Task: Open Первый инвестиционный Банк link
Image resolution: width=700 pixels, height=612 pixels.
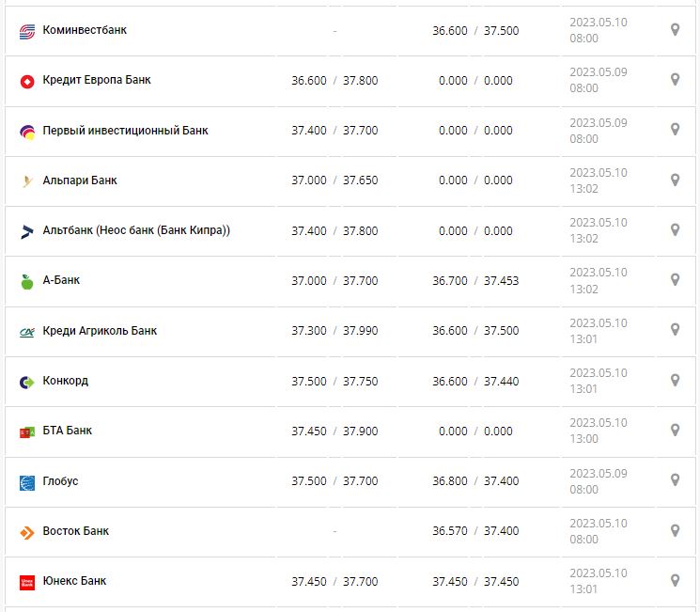Action: tap(125, 130)
